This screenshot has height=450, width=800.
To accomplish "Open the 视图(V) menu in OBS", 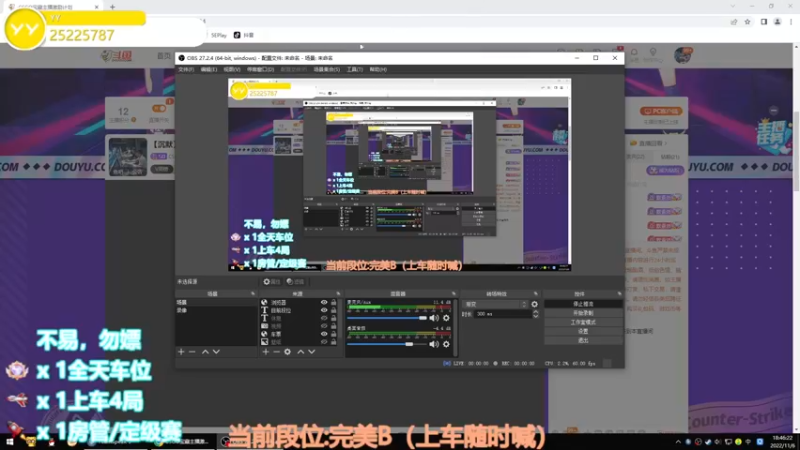I will click(x=232, y=69).
